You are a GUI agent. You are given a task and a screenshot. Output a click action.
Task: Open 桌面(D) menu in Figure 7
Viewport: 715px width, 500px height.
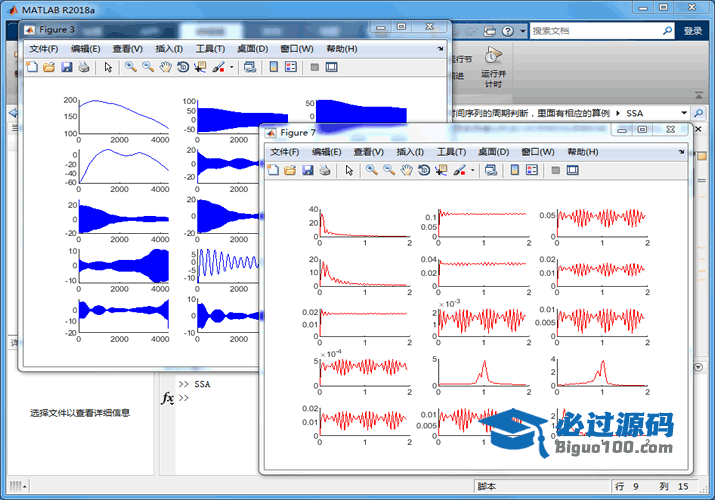pos(494,152)
